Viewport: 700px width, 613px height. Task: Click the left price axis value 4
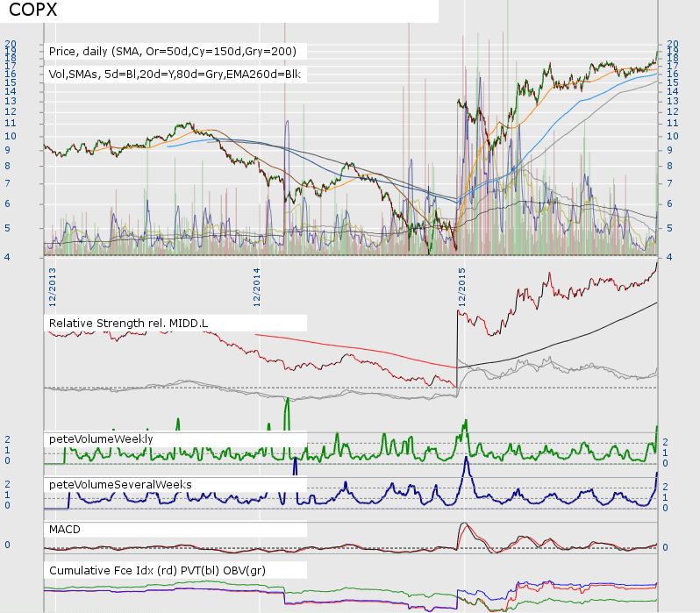click(x=7, y=257)
